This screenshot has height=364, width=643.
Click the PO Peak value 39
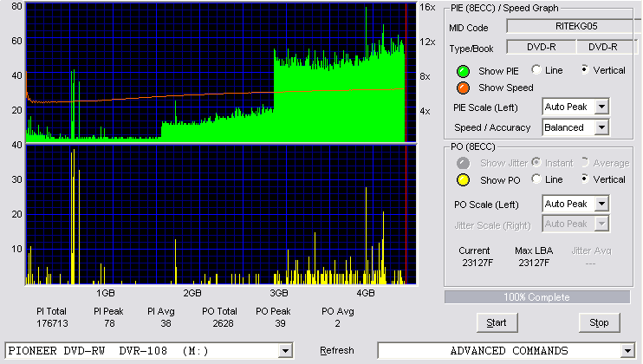pos(280,324)
